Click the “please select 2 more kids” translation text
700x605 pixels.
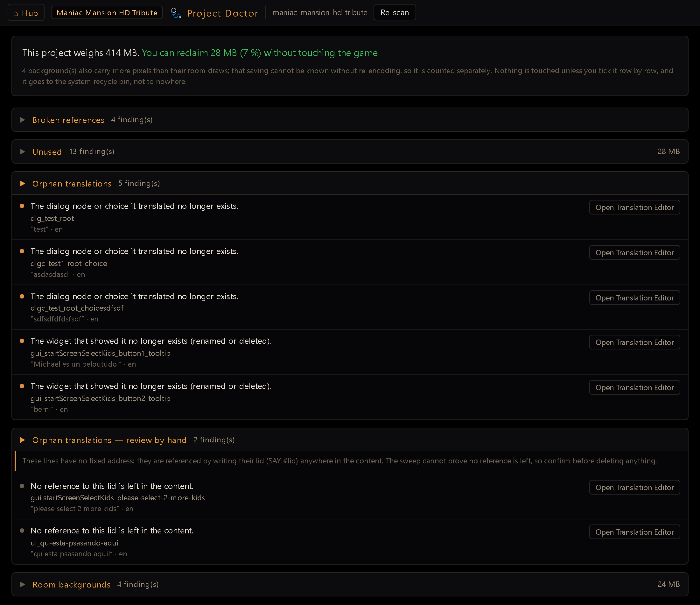[x=75, y=509]
